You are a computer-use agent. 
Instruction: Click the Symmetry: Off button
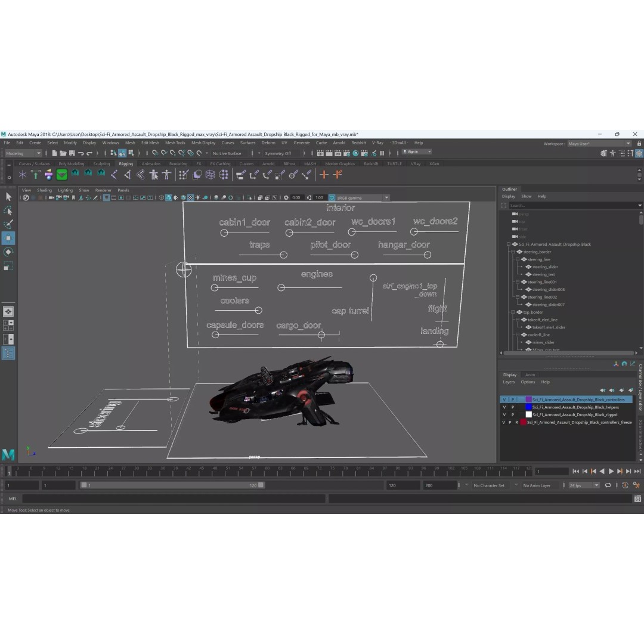coord(278,153)
